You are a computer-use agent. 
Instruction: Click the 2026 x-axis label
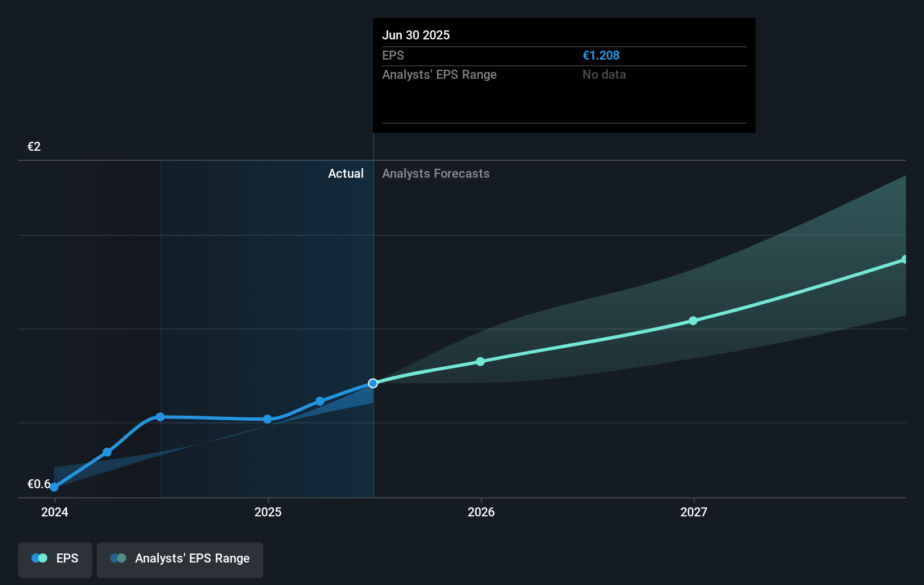pos(481,512)
